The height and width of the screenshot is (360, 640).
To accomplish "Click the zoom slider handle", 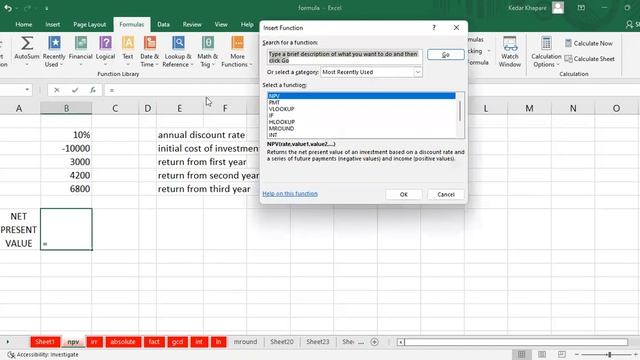I will point(609,355).
